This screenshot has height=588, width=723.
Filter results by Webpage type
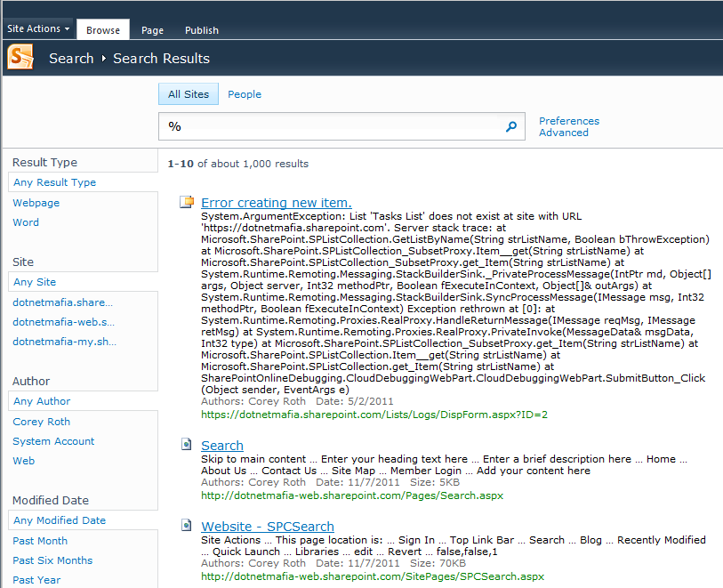tap(36, 203)
